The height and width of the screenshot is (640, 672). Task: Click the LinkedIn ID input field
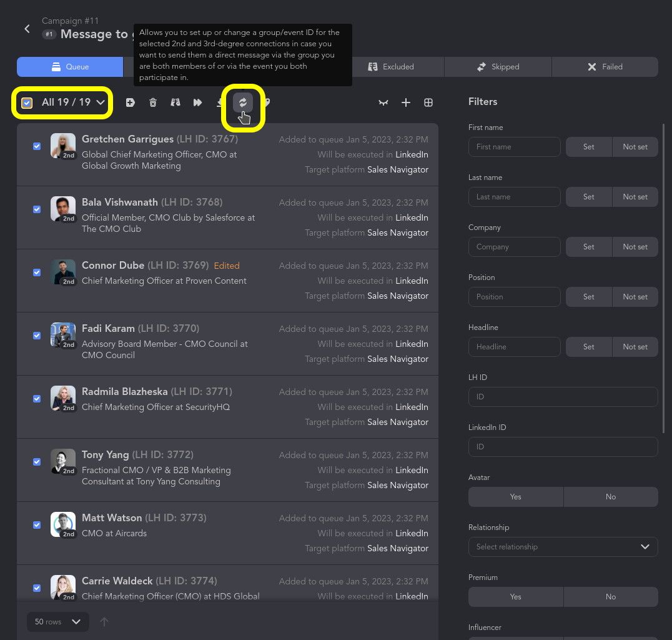click(563, 447)
